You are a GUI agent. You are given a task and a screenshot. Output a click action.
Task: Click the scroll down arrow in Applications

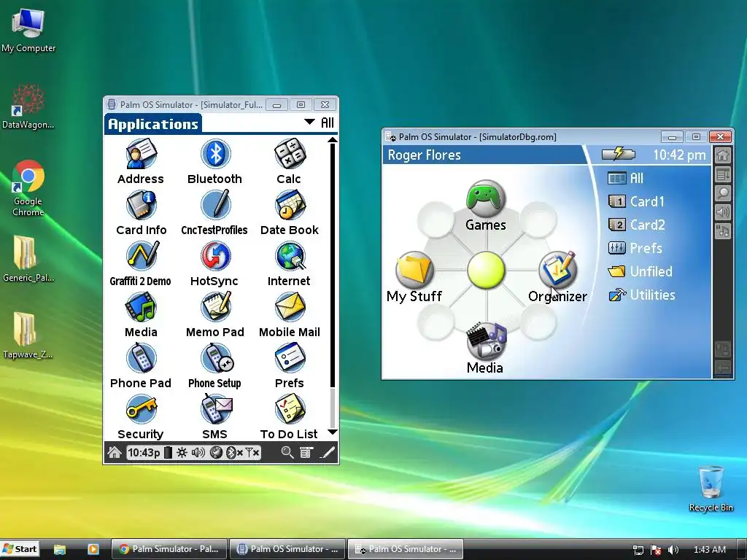(333, 432)
